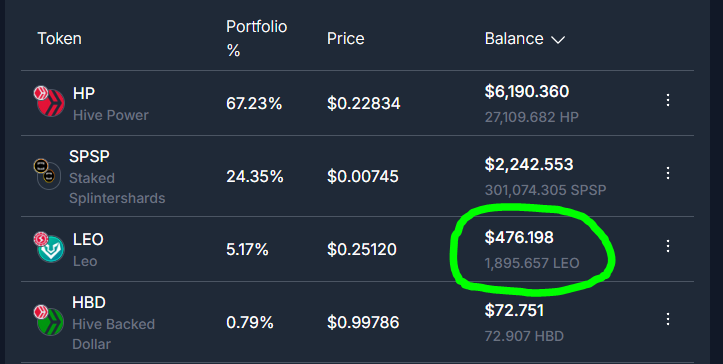Screen dimensions: 723x364
Task: Click the Hive Power token icon
Action: pyautogui.click(x=49, y=101)
